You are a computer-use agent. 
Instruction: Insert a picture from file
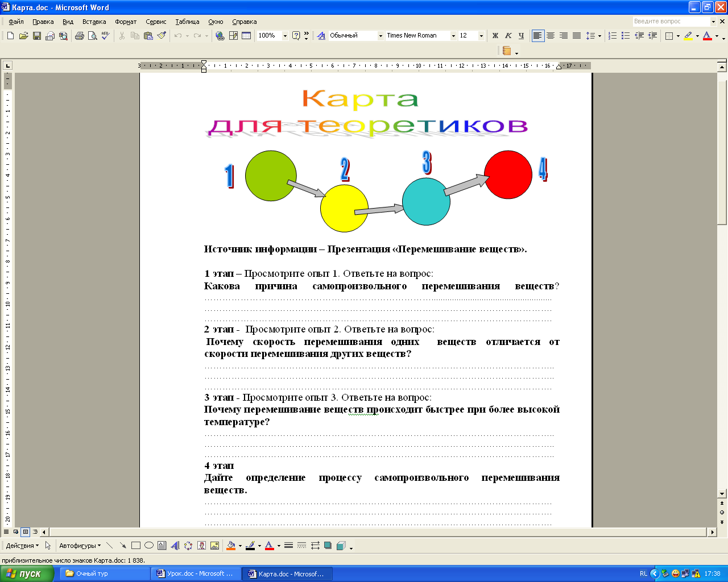click(214, 546)
